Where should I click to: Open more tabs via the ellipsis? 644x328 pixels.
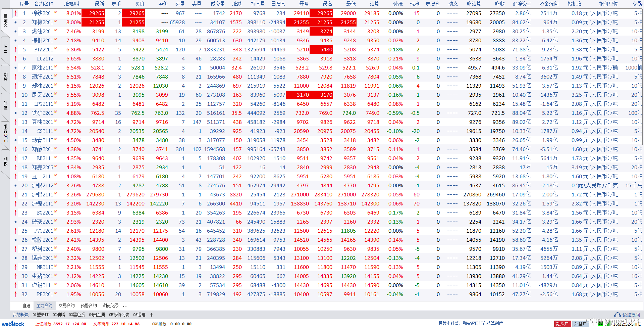(x=125, y=306)
